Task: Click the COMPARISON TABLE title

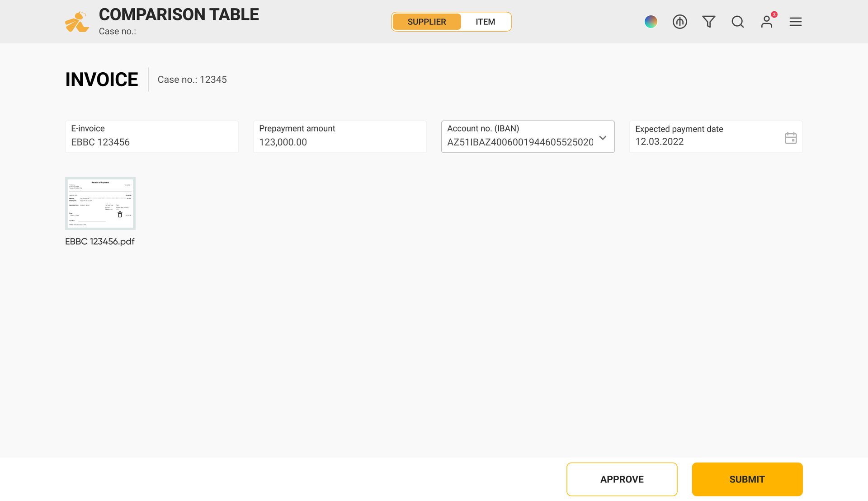Action: [x=179, y=14]
